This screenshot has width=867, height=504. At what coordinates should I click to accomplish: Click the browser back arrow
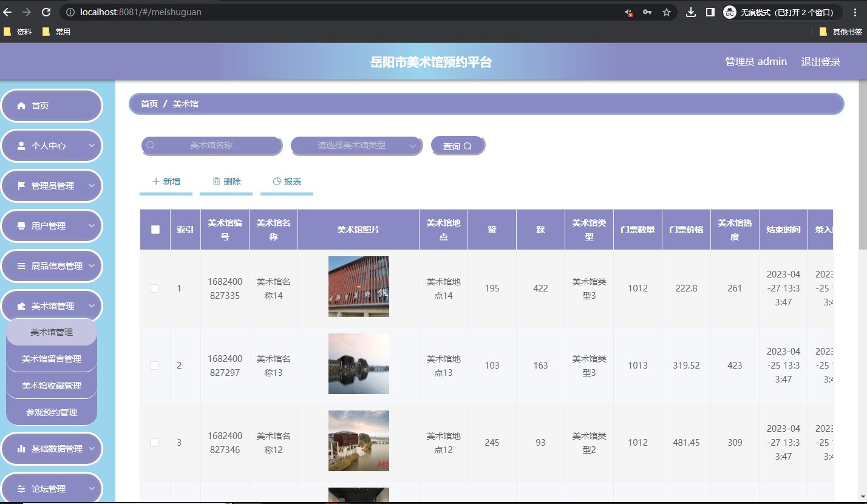[x=8, y=12]
